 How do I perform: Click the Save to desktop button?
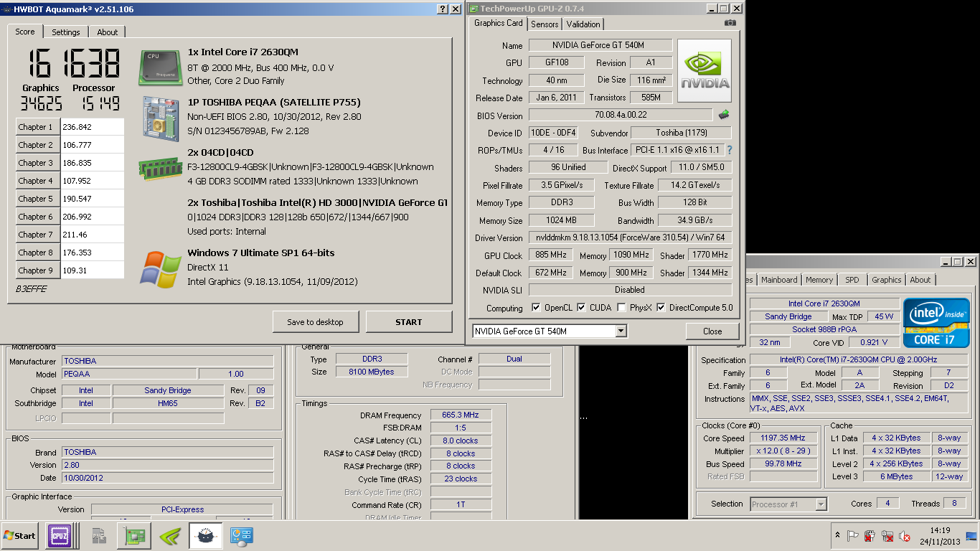315,322
